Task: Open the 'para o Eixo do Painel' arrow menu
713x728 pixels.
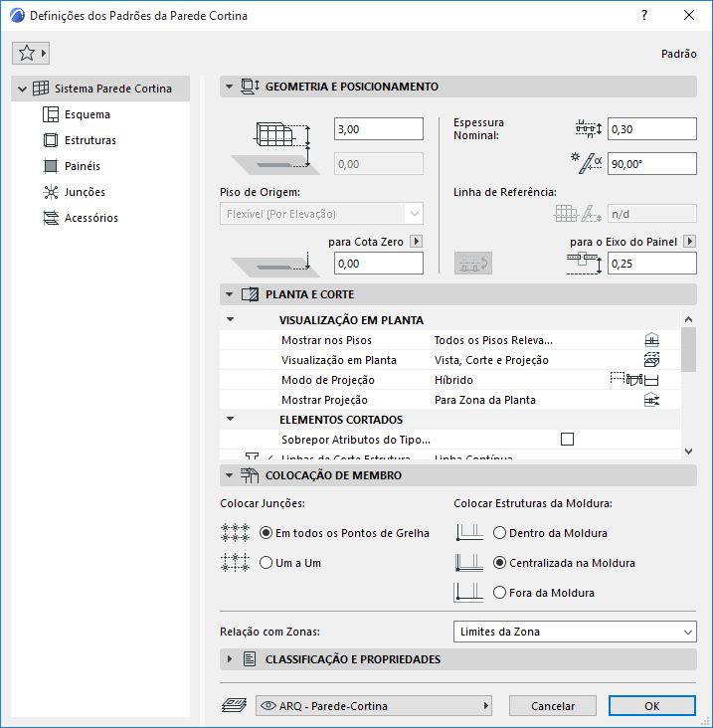Action: [x=690, y=242]
